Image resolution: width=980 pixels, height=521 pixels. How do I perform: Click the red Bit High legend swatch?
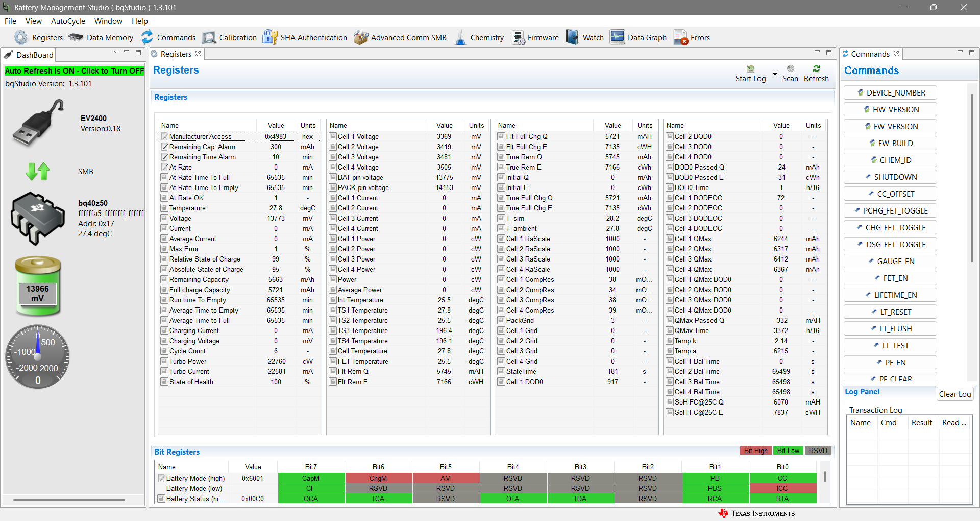[x=755, y=451]
